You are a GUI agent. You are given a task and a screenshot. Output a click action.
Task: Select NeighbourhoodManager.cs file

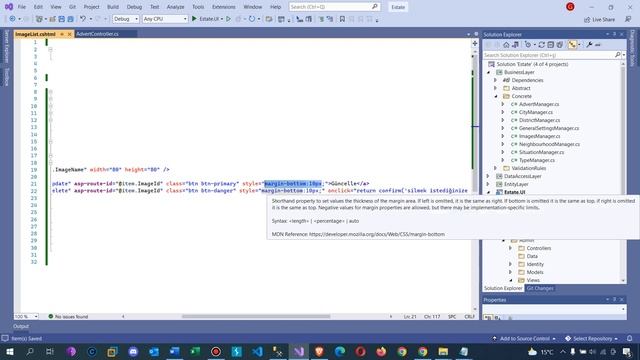[549, 144]
